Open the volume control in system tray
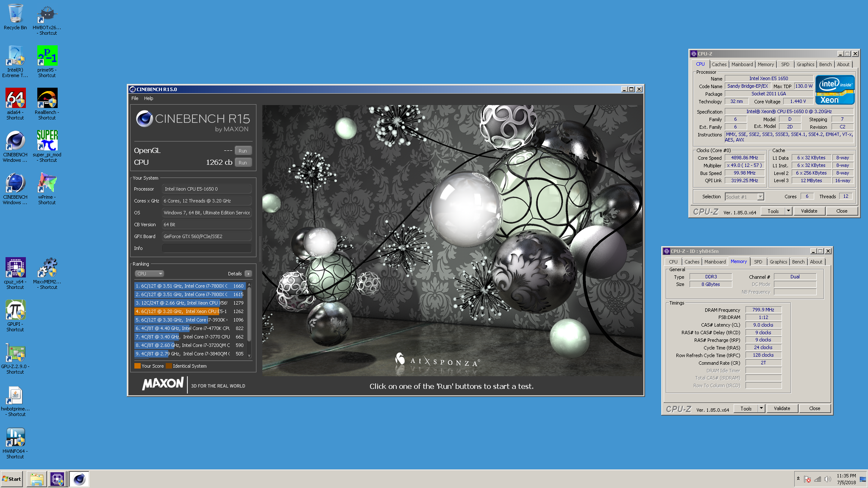 coord(827,479)
